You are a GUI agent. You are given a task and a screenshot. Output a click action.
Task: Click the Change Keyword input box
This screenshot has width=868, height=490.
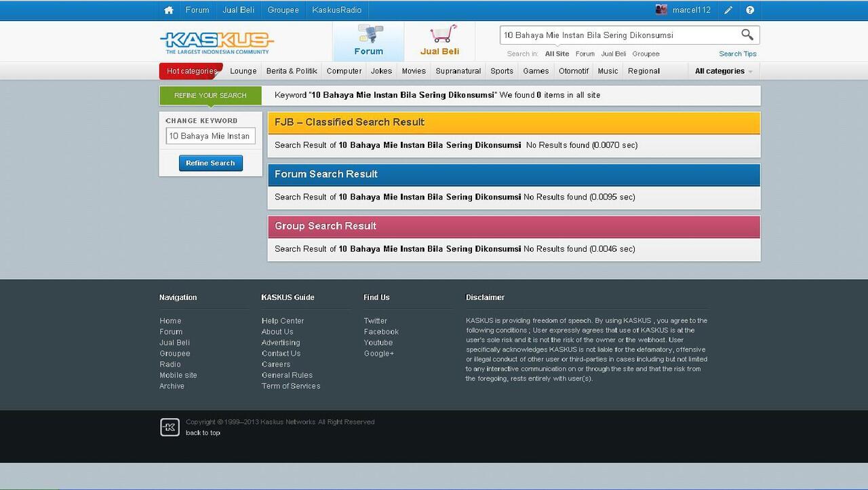point(210,136)
